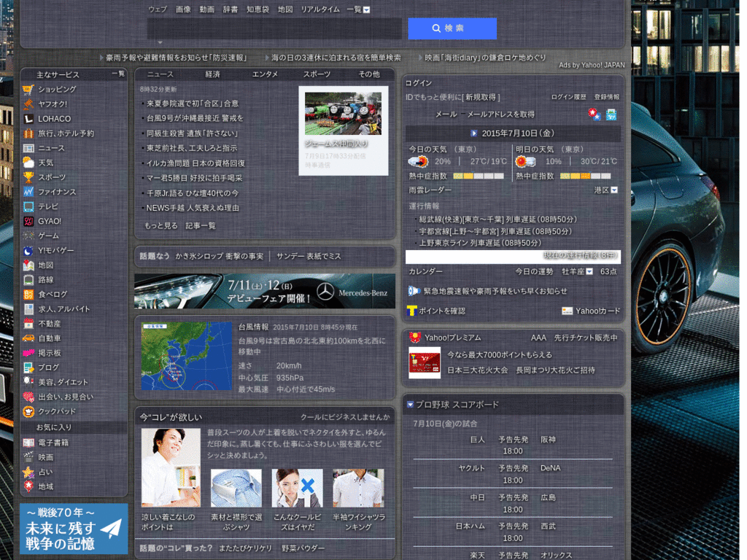Screen dimensions: 747x560
Task: Click 話題なう item サンデー 表紙でミス
Action: click(x=309, y=256)
